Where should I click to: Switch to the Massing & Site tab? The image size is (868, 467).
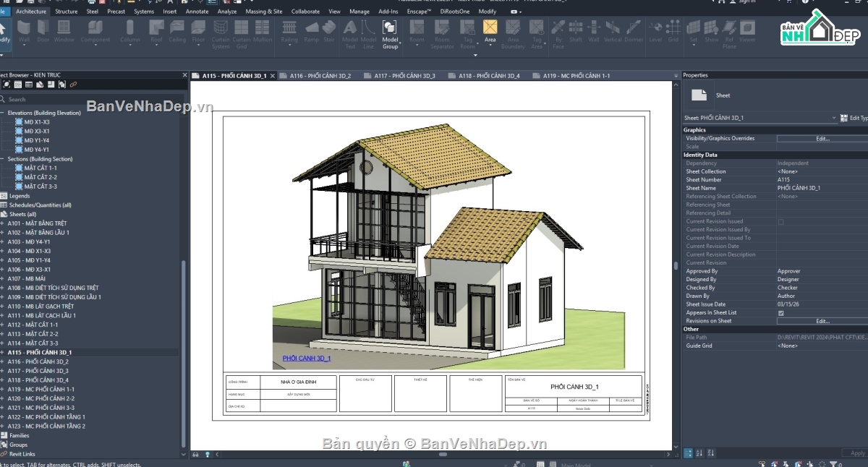pyautogui.click(x=264, y=12)
